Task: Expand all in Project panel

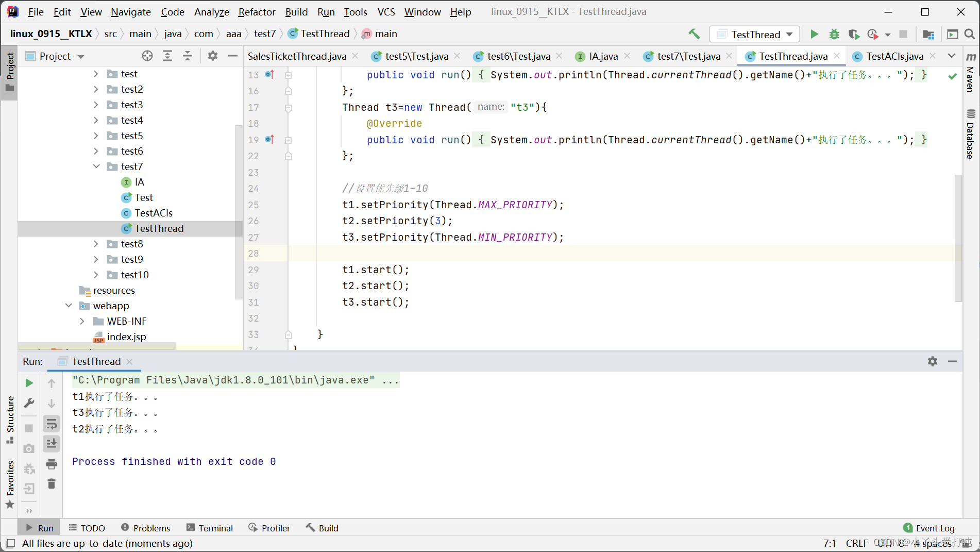Action: click(x=167, y=56)
